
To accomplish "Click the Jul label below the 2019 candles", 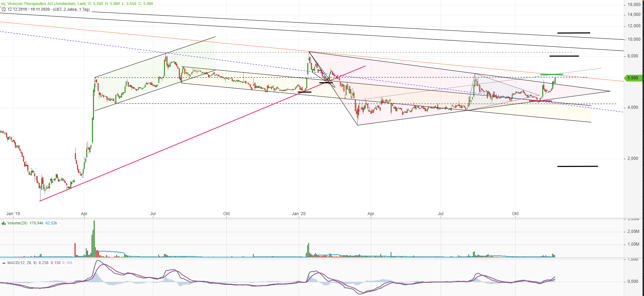I will point(153,214).
